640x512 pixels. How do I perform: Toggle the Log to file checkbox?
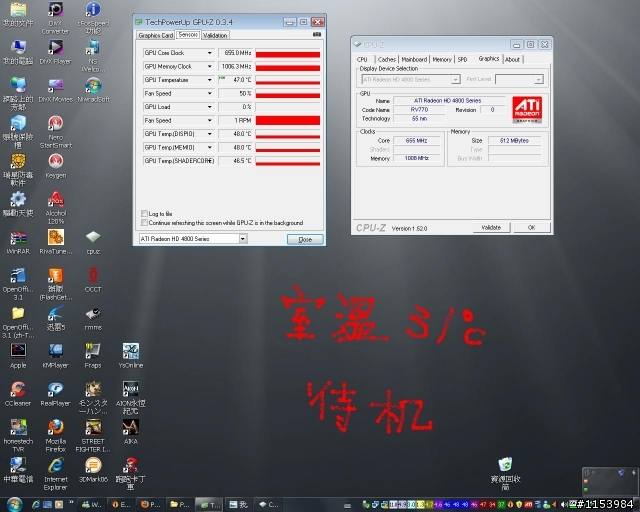click(144, 214)
